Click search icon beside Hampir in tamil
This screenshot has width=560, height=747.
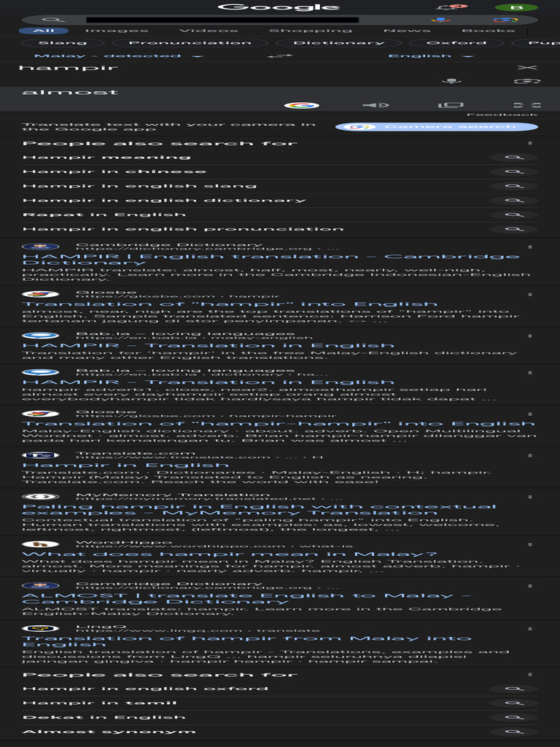click(514, 703)
